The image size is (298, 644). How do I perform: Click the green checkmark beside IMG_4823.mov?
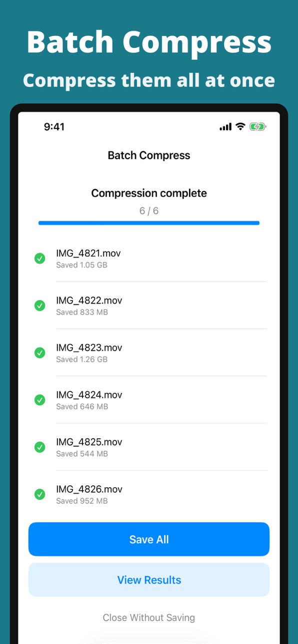pyautogui.click(x=39, y=353)
